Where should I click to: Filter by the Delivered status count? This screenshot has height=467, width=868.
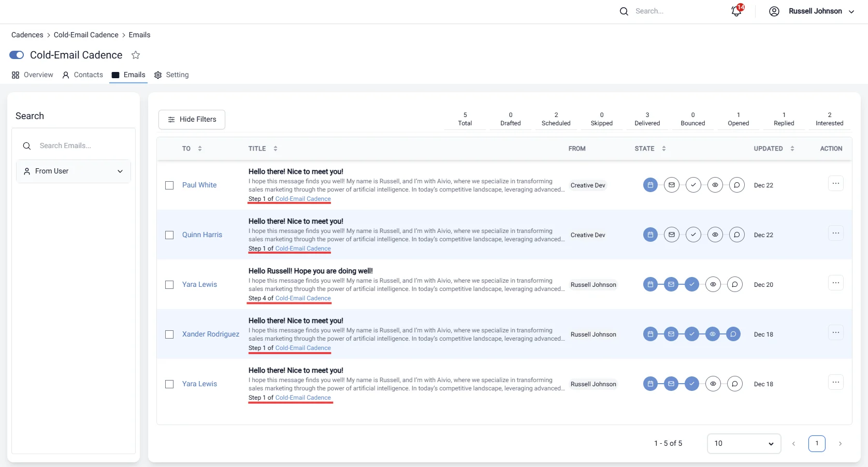pyautogui.click(x=647, y=119)
